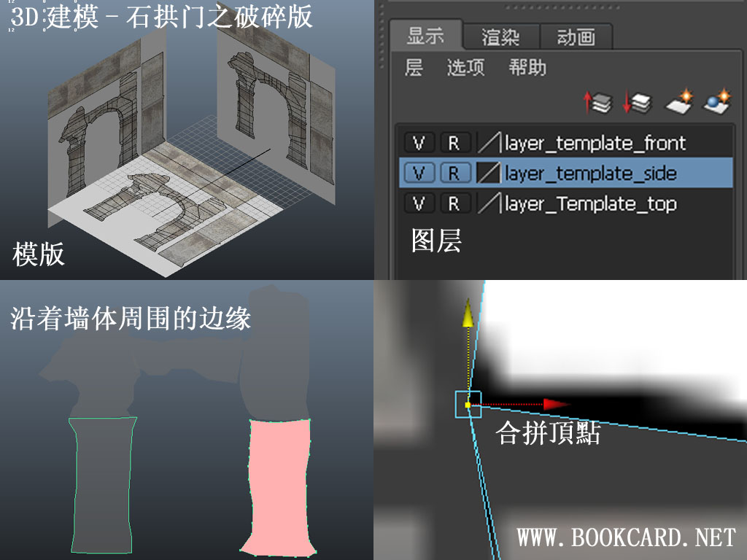The image size is (747, 560).
Task: Click the move layer down icon
Action: tap(636, 102)
